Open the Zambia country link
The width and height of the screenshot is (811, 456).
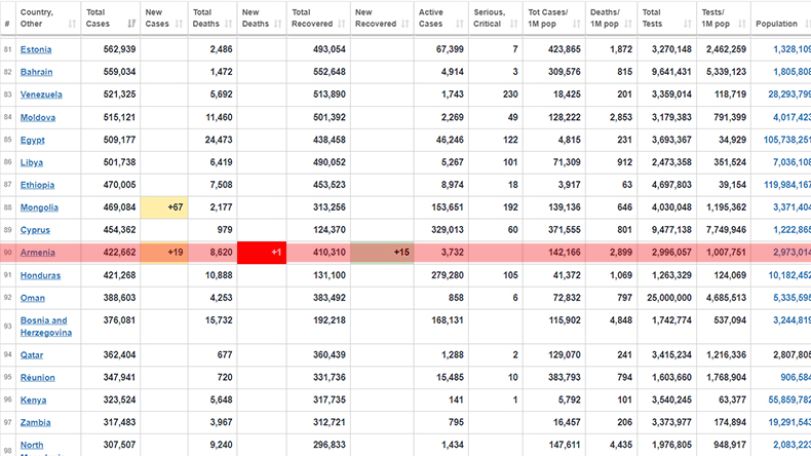click(35, 423)
